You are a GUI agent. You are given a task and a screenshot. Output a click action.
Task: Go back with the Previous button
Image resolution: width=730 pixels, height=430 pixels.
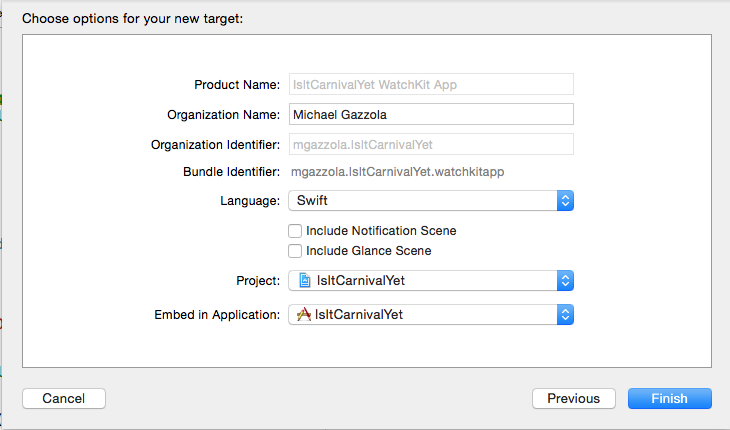tap(574, 399)
